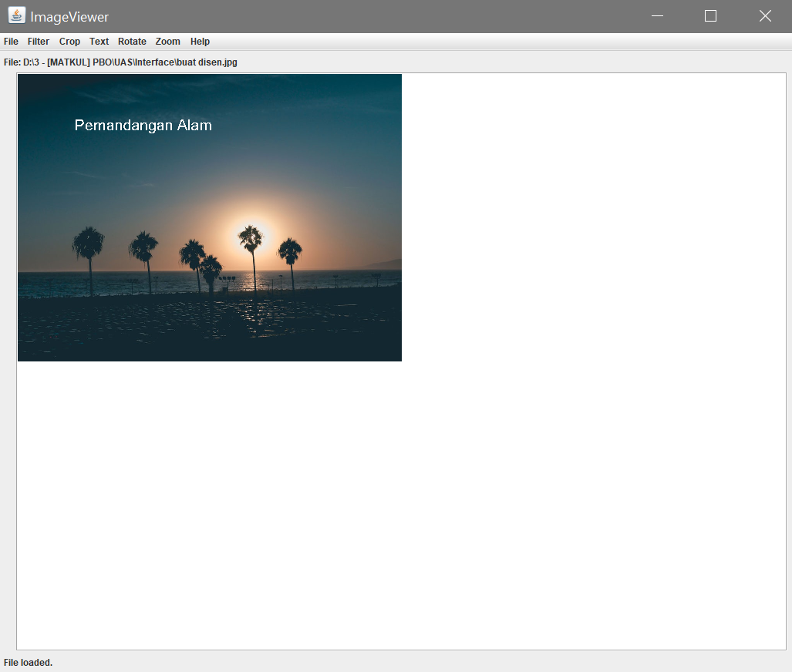
Task: Close the ImageViewer window
Action: coord(764,15)
